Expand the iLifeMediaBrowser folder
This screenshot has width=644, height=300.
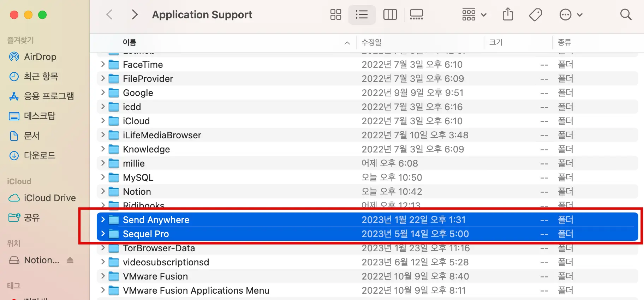[103, 135]
